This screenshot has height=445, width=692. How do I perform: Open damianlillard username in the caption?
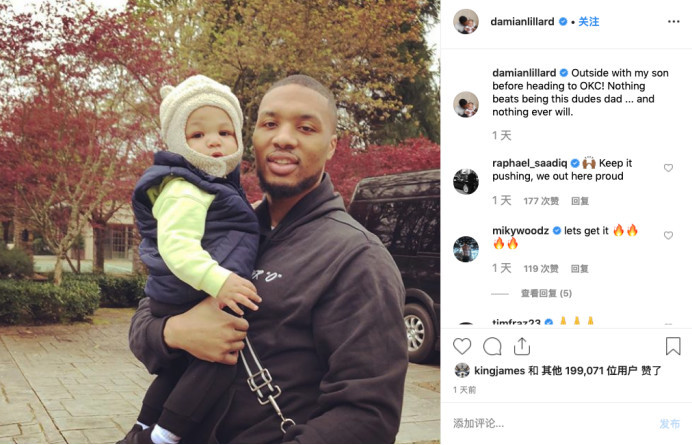coord(524,73)
